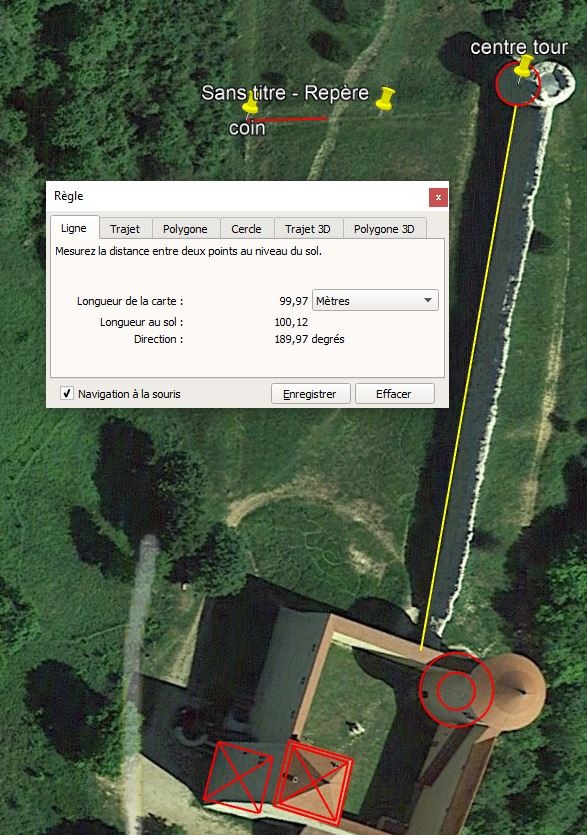Open the Cercle tab
The width and height of the screenshot is (587, 835).
click(x=247, y=229)
